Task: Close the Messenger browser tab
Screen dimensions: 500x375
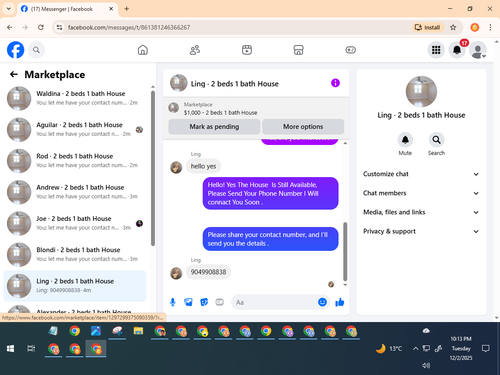Action: [x=111, y=9]
